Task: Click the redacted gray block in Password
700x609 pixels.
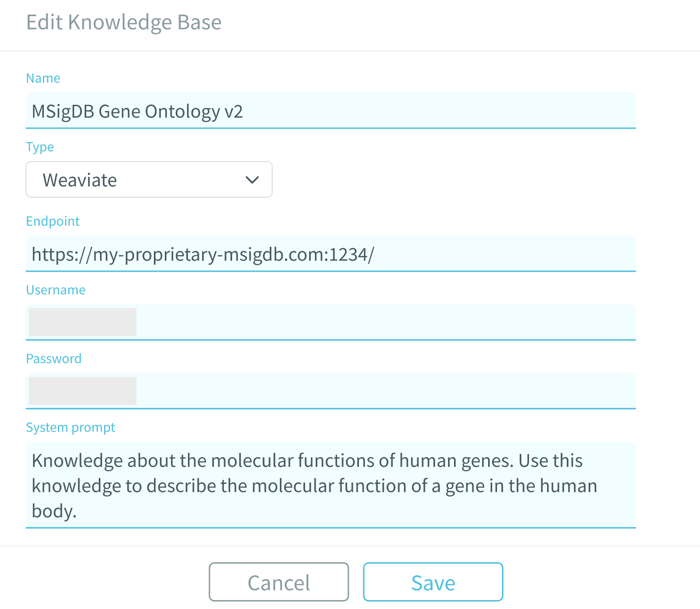Action: (83, 391)
